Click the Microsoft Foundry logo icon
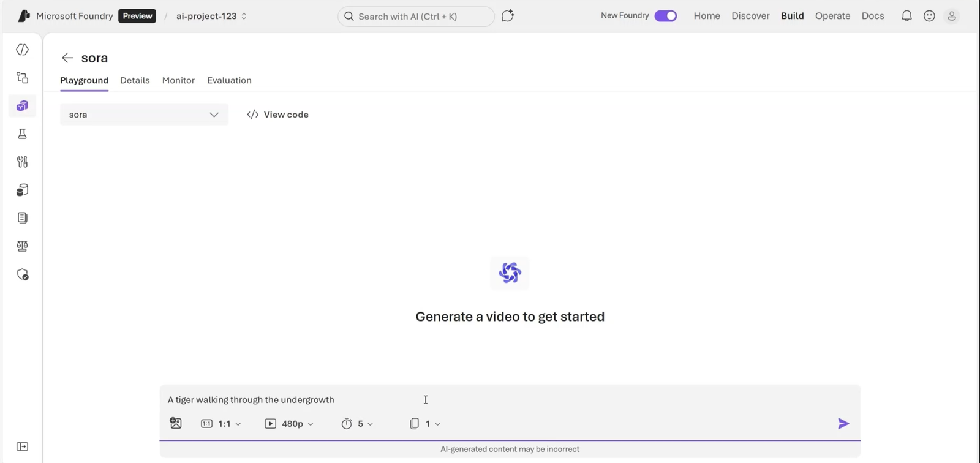This screenshot has height=463, width=980. click(24, 16)
